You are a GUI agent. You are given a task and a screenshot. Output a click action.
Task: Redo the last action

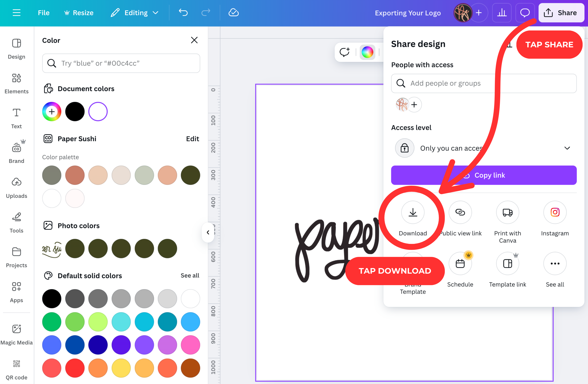coord(206,13)
